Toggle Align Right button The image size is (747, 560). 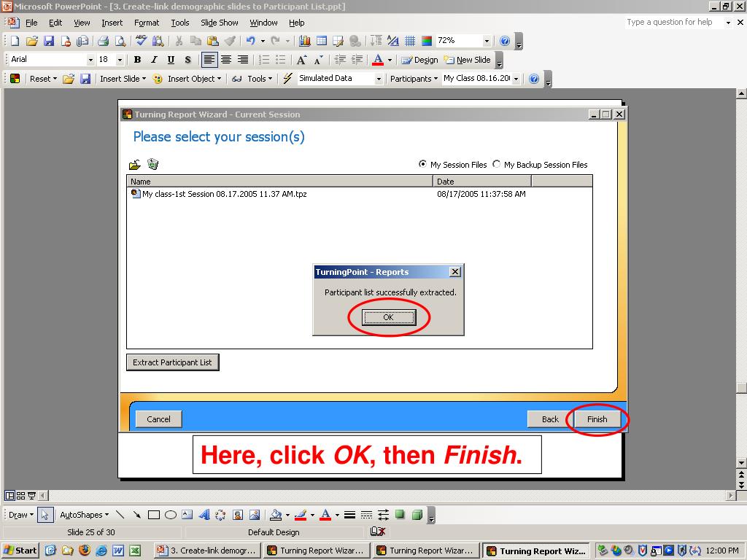point(243,60)
